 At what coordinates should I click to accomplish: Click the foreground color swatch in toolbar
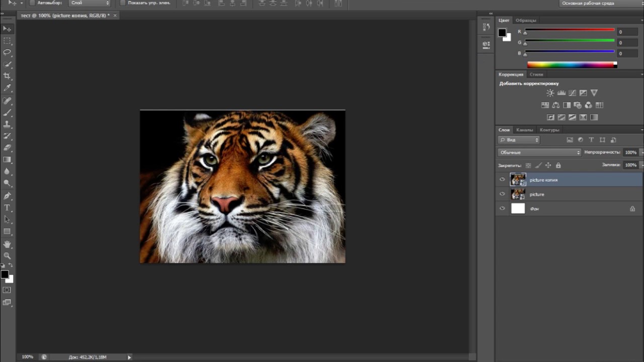coord(4,274)
